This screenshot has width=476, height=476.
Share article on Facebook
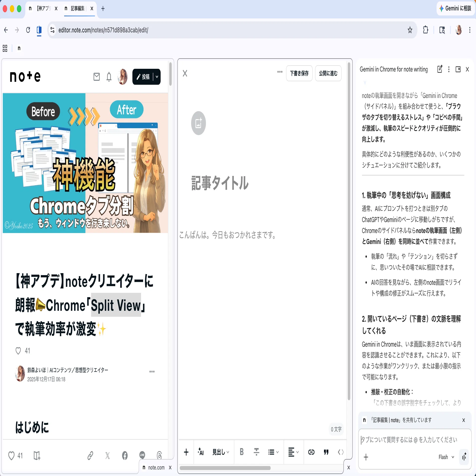[x=125, y=456]
